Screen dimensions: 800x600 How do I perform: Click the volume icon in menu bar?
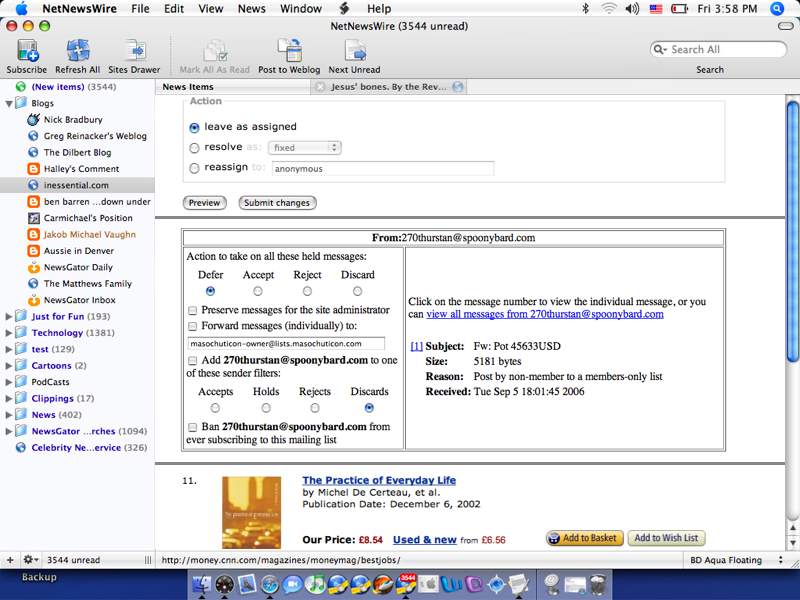[x=632, y=9]
